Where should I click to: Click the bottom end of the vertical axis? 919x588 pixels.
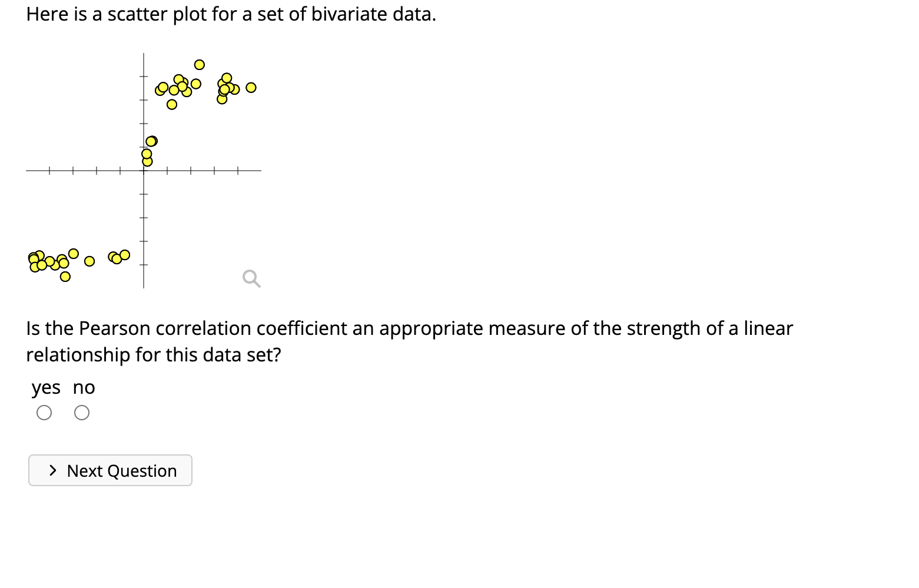(144, 287)
